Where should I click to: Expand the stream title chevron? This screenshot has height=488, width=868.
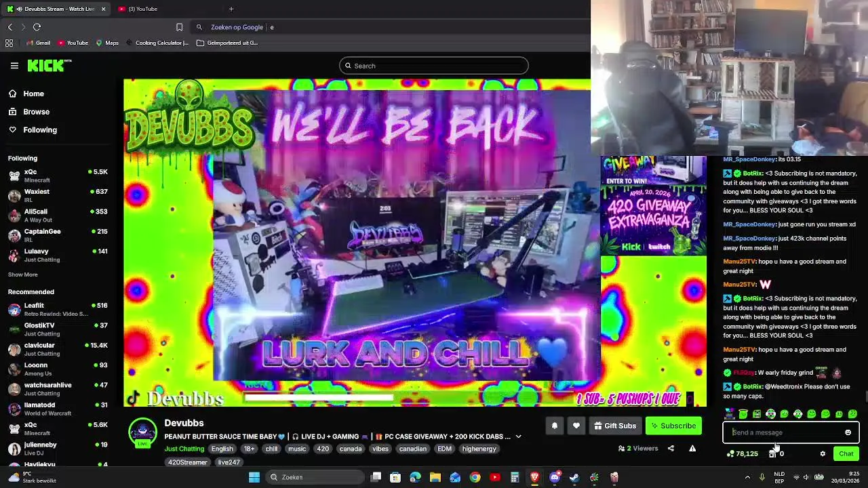click(518, 437)
